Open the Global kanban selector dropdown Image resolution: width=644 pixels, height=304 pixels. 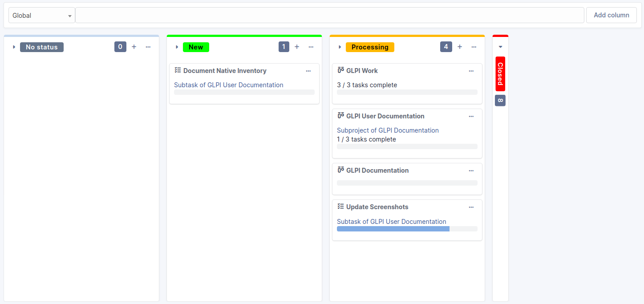pyautogui.click(x=42, y=15)
